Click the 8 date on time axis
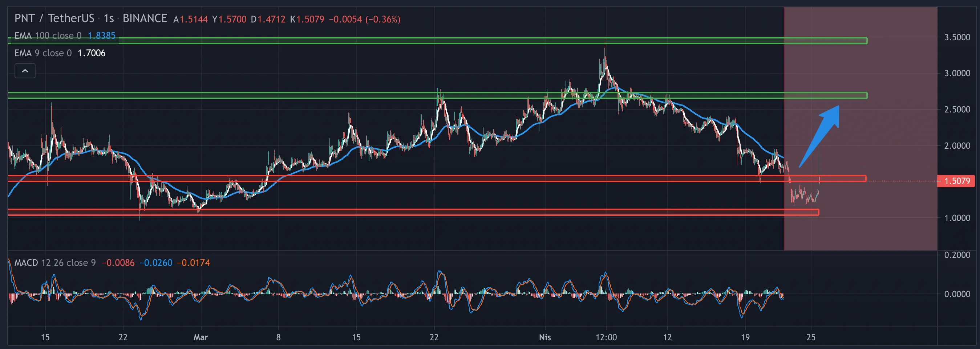The image size is (980, 349). coord(279,337)
